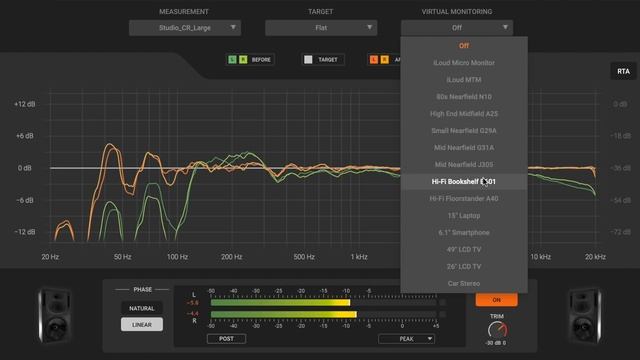640x360 pixels.
Task: Select NATURAL phase mode
Action: (x=142, y=308)
